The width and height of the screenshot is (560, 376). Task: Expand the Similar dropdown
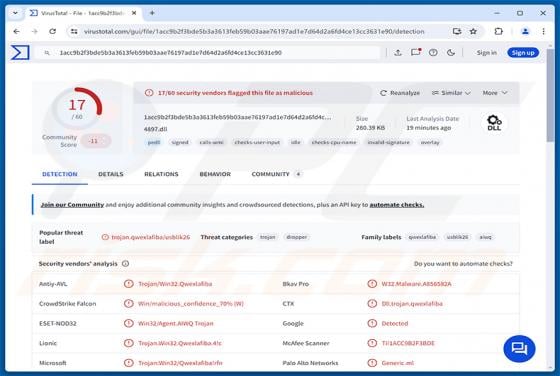[451, 93]
